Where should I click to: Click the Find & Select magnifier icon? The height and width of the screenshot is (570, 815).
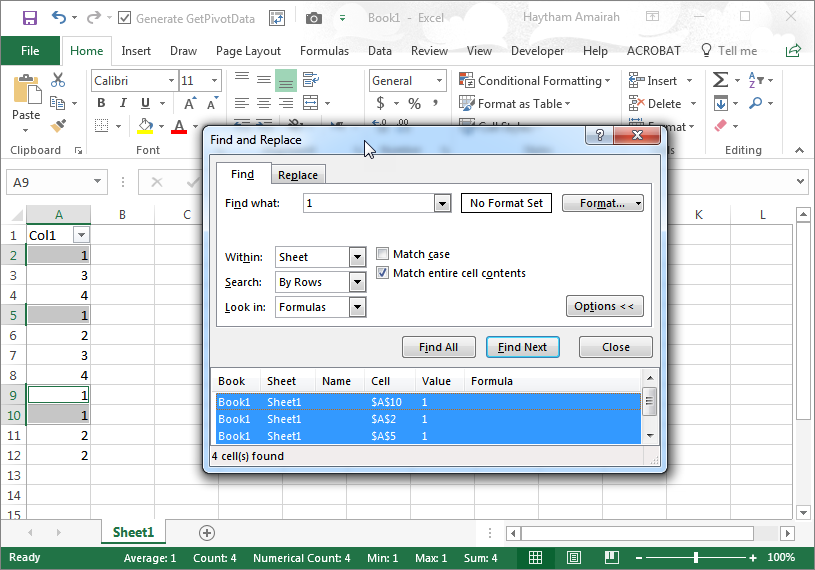pos(756,103)
